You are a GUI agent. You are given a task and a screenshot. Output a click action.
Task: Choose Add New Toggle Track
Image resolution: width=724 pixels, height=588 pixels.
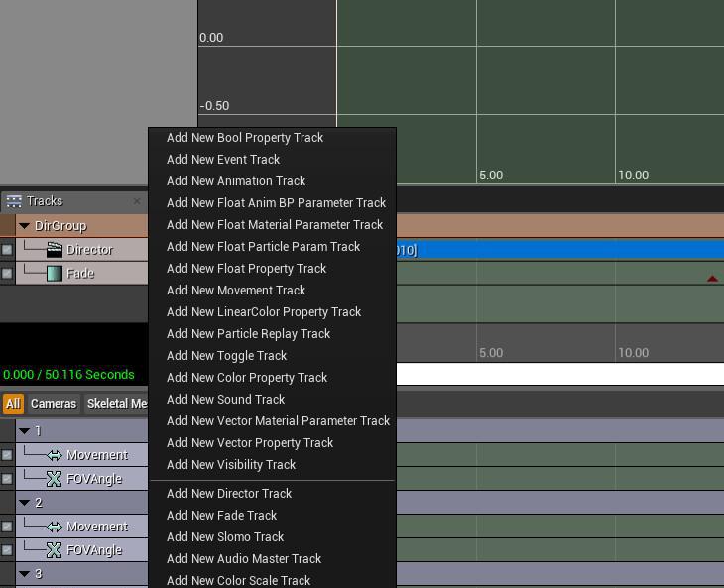(272, 355)
